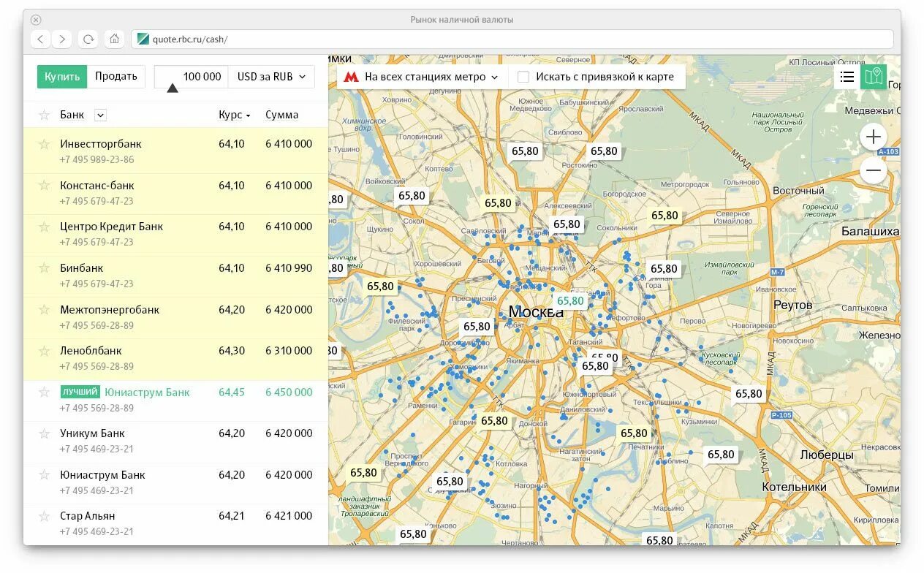
Task: Click the ЛУЧШИЙ badge
Action: click(x=80, y=392)
